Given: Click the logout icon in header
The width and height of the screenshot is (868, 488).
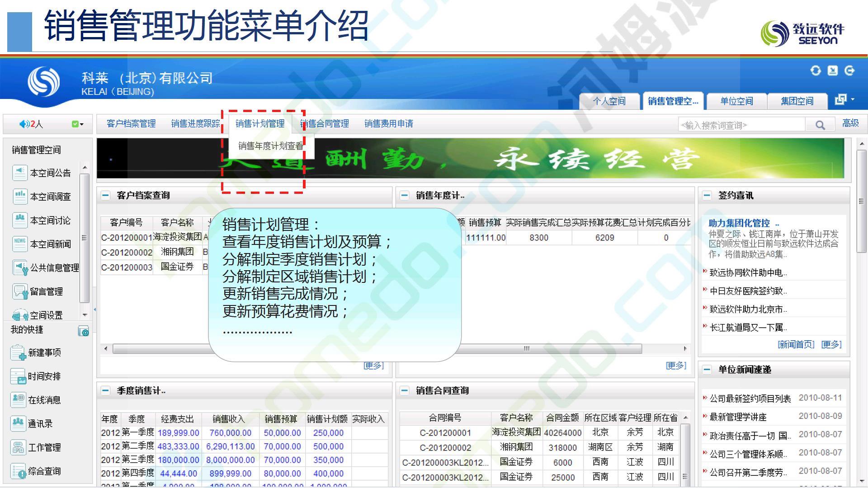Looking at the screenshot, I should [x=849, y=70].
